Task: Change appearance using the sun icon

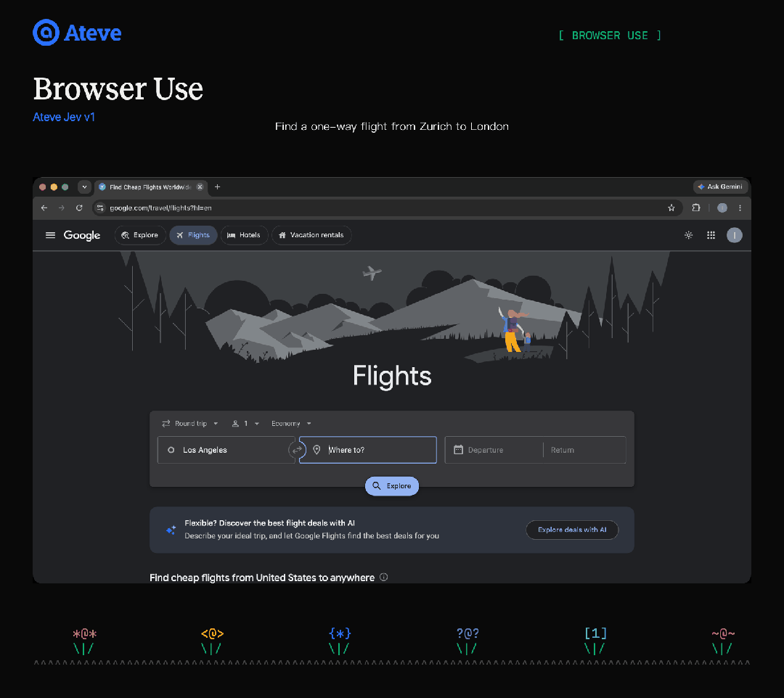Action: [688, 235]
